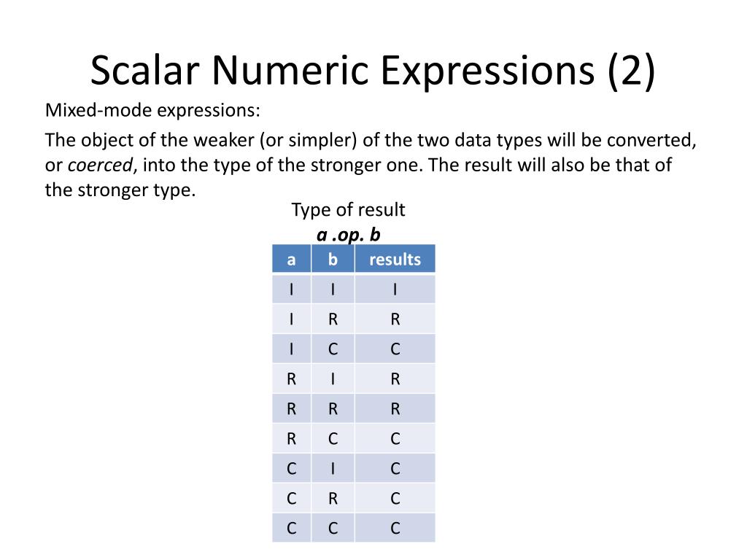
Task: Click the paragraph starting 'The object of the weaker'
Action: coord(371,165)
